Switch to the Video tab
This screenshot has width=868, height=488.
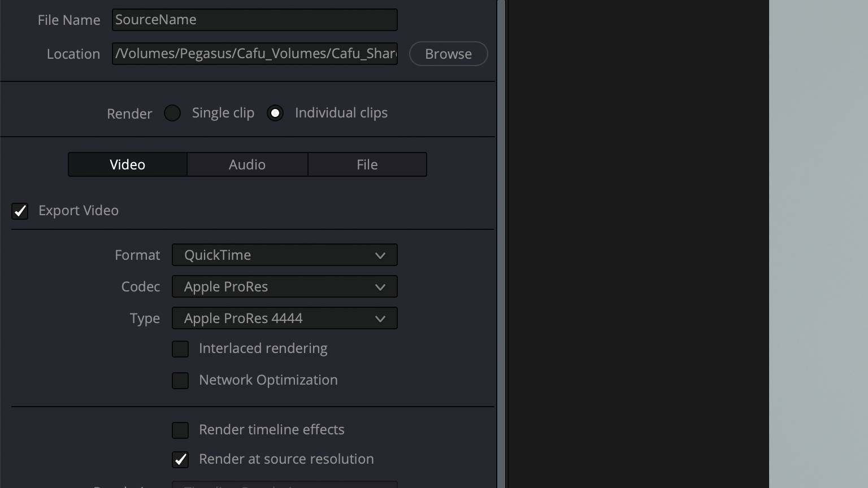(128, 164)
